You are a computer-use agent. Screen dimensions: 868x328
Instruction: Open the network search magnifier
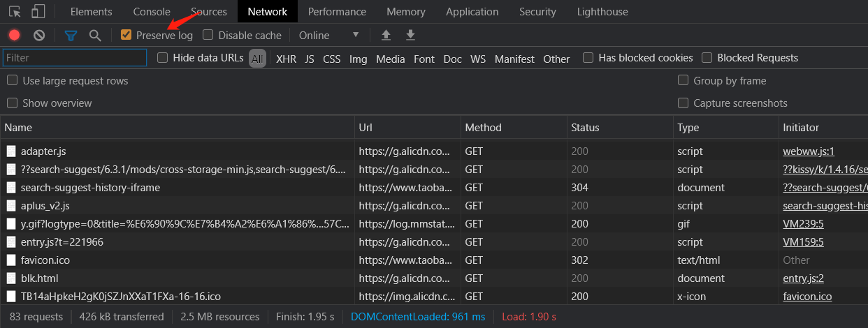(x=95, y=35)
